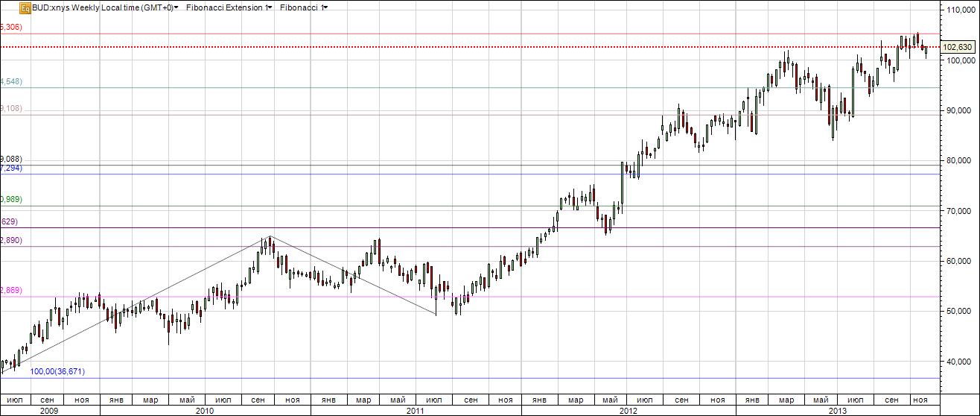Click the 2012 year label on time axis
The image size is (980, 416).
[629, 410]
